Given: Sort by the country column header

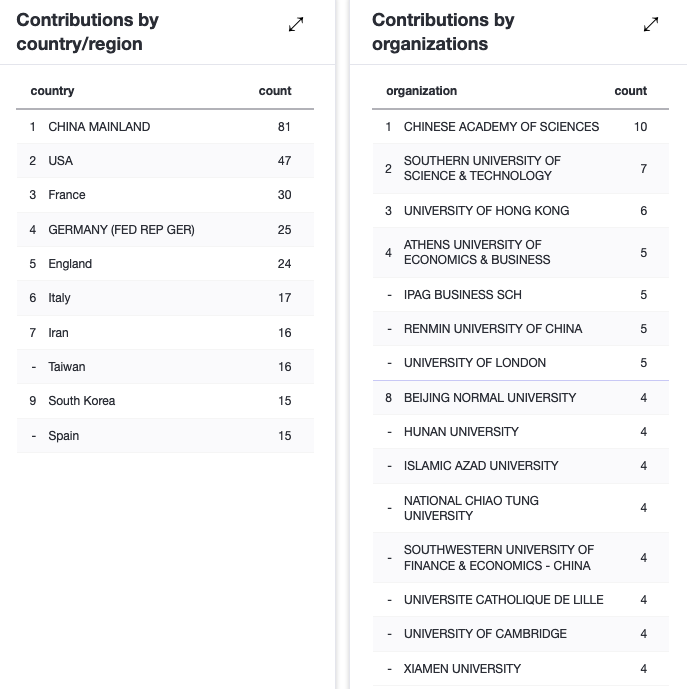Looking at the screenshot, I should [53, 91].
